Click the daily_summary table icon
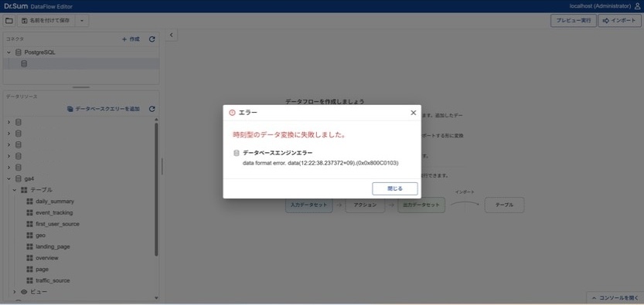 [x=29, y=202]
